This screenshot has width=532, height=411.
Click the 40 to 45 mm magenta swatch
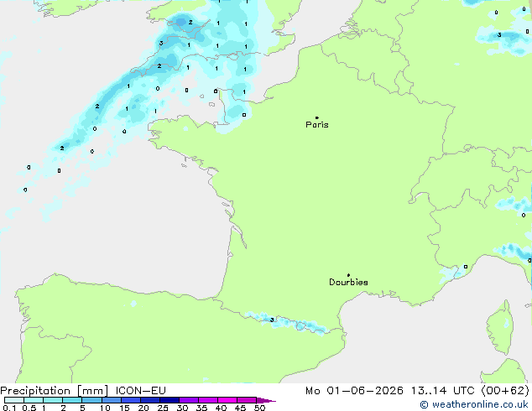pos(227,400)
